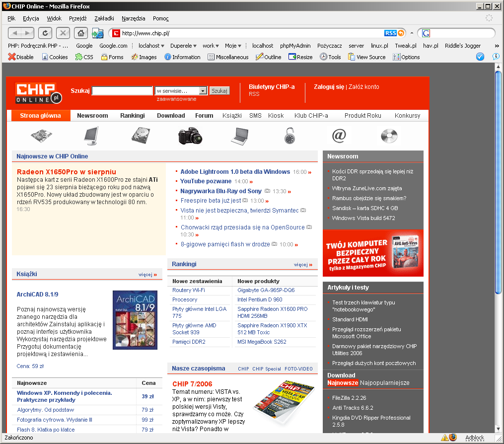Click the AVG Anti-Virus banner ad
The image size is (504, 444).
coord(373,253)
